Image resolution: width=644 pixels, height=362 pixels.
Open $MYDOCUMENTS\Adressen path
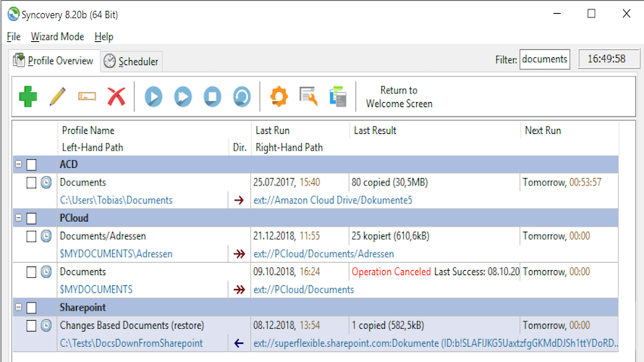(x=116, y=254)
